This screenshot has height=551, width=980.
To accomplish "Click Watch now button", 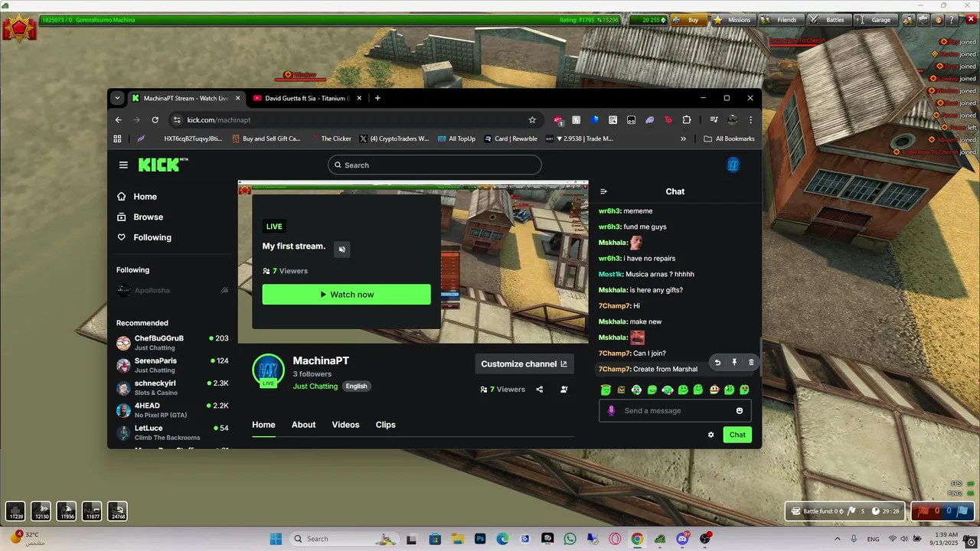I will pyautogui.click(x=346, y=295).
